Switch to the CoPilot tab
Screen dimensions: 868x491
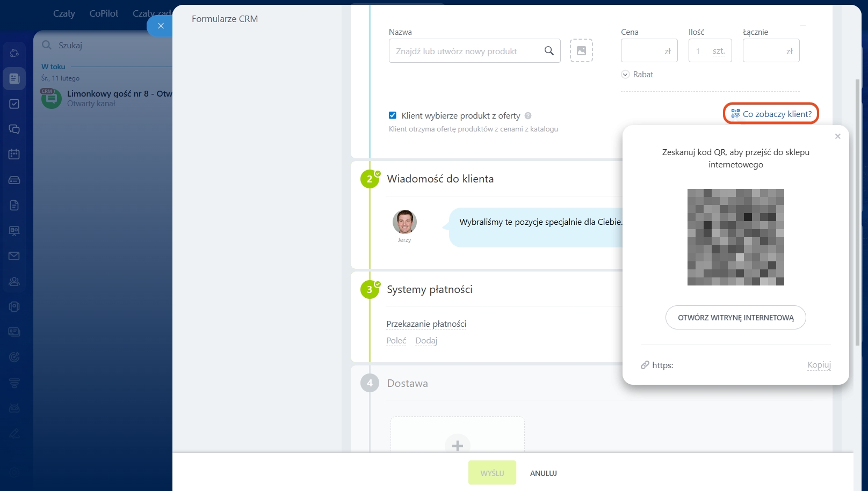click(x=104, y=13)
